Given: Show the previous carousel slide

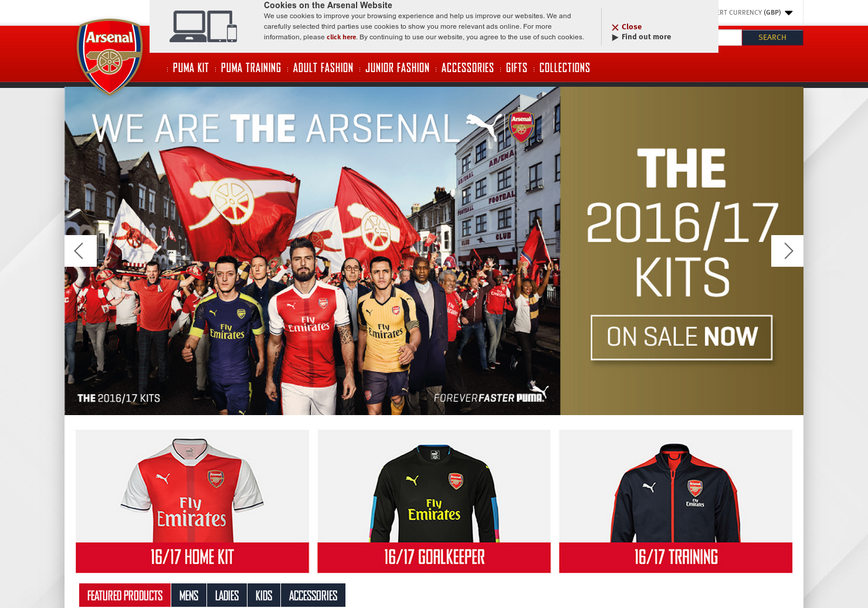Looking at the screenshot, I should coord(80,251).
